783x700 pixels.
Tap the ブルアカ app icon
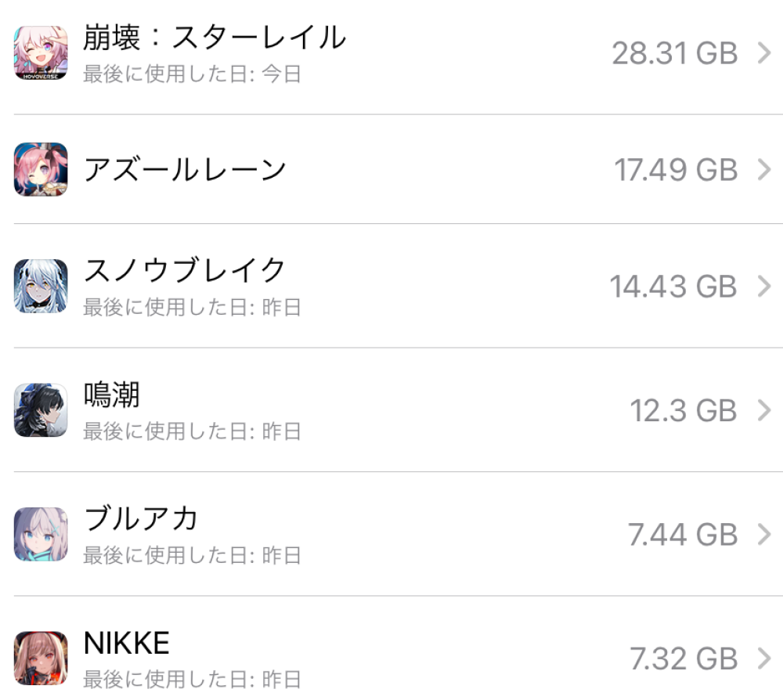[41, 534]
